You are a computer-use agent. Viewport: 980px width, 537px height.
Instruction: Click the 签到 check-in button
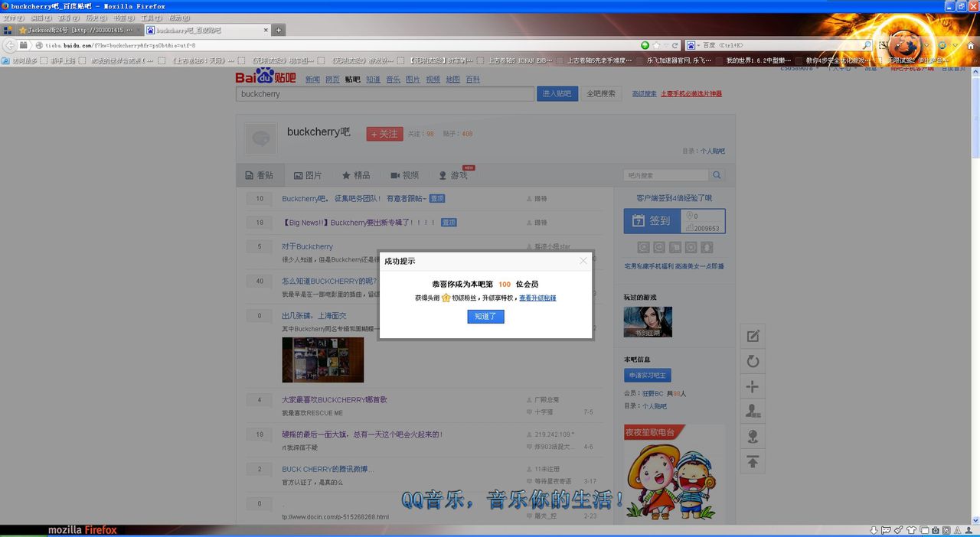click(652, 221)
